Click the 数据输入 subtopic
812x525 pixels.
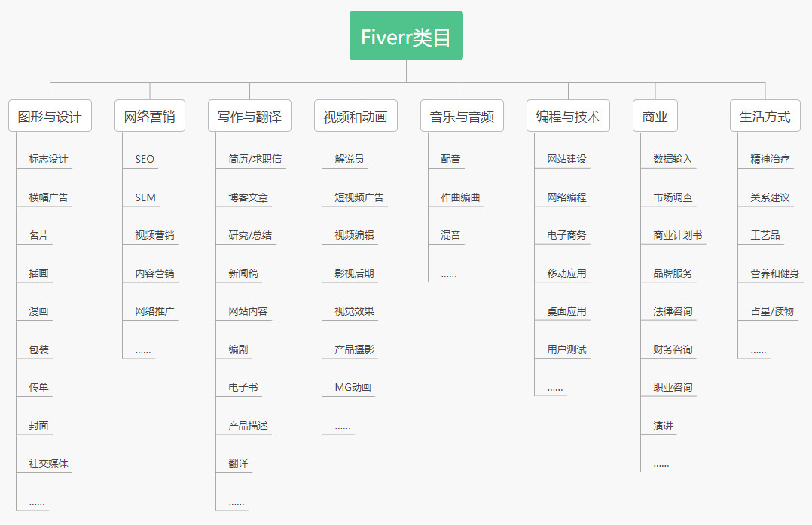pos(673,159)
